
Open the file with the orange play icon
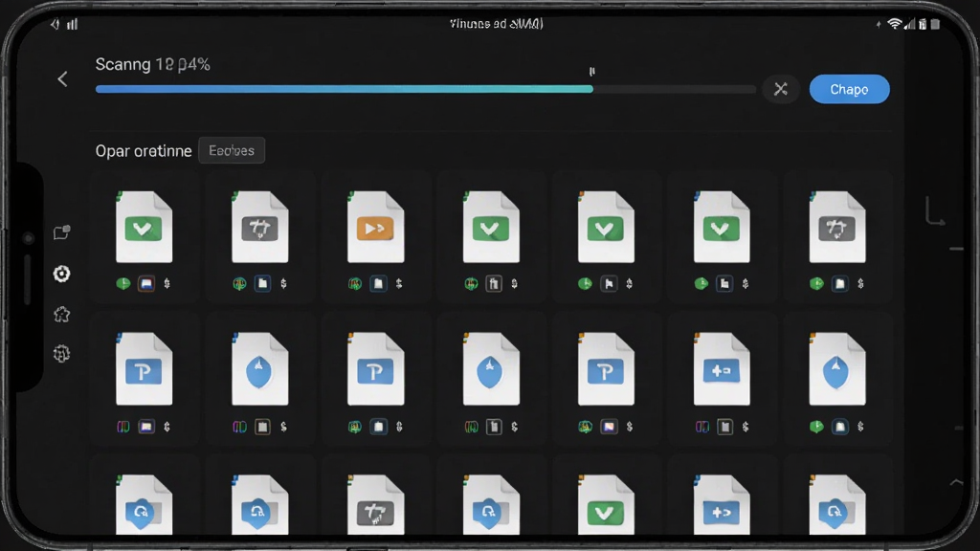pyautogui.click(x=375, y=227)
